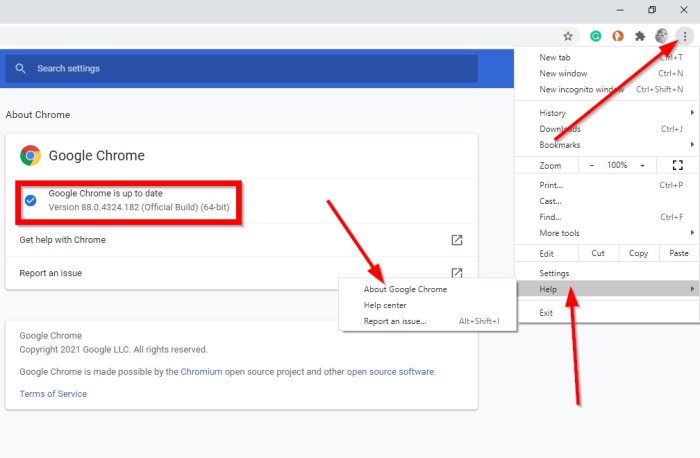Open the open source software link

point(390,371)
